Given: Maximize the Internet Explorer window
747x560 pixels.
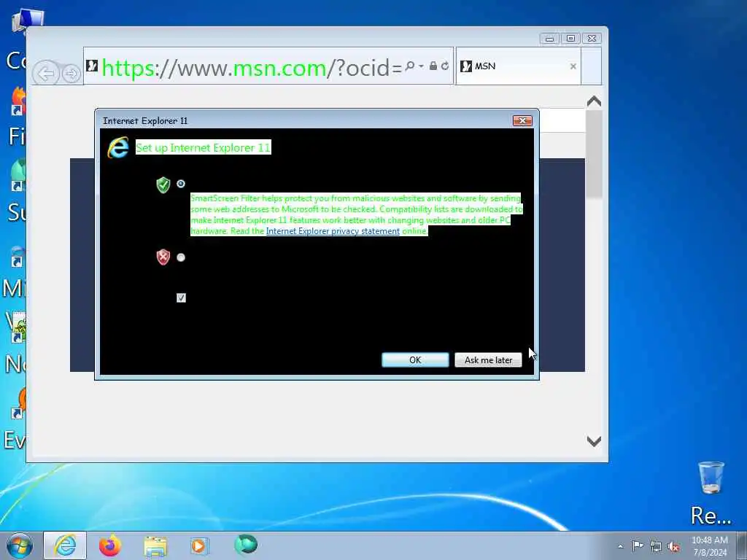Looking at the screenshot, I should [x=570, y=39].
